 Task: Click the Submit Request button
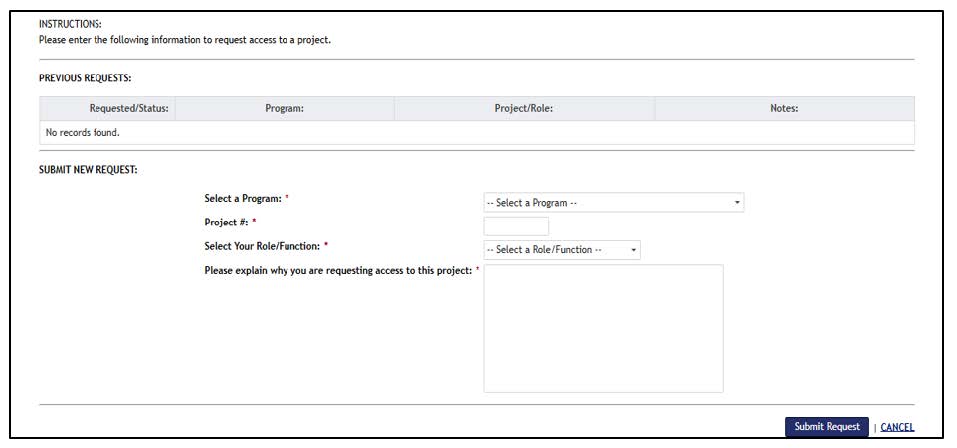pos(826,427)
